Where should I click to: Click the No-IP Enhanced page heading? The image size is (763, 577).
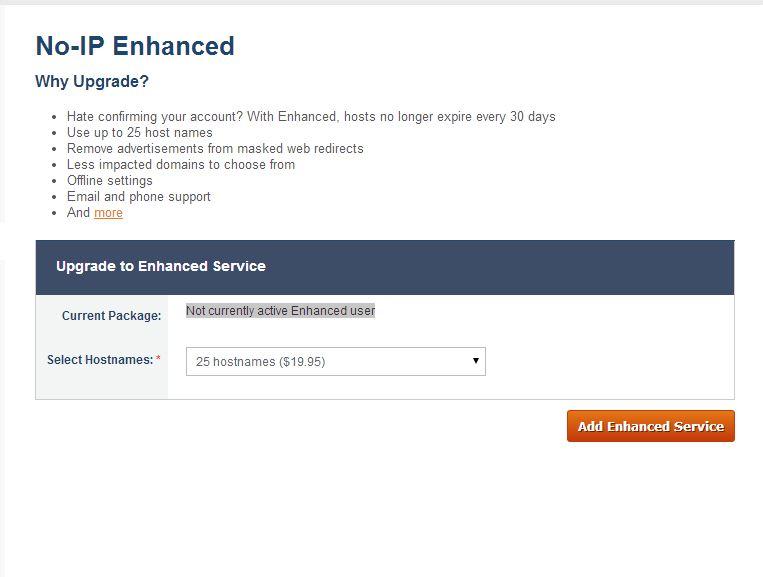click(x=135, y=46)
